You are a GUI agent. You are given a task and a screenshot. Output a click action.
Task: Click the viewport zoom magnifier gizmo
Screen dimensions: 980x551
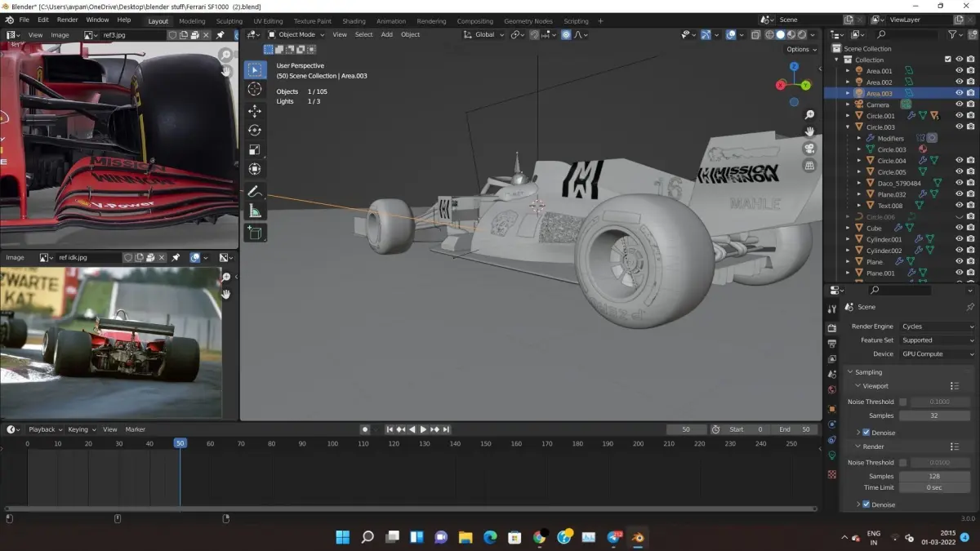click(809, 115)
